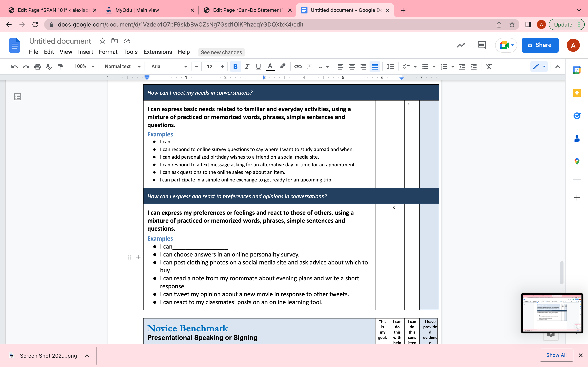
Task: Click the blue Share button
Action: pos(540,45)
